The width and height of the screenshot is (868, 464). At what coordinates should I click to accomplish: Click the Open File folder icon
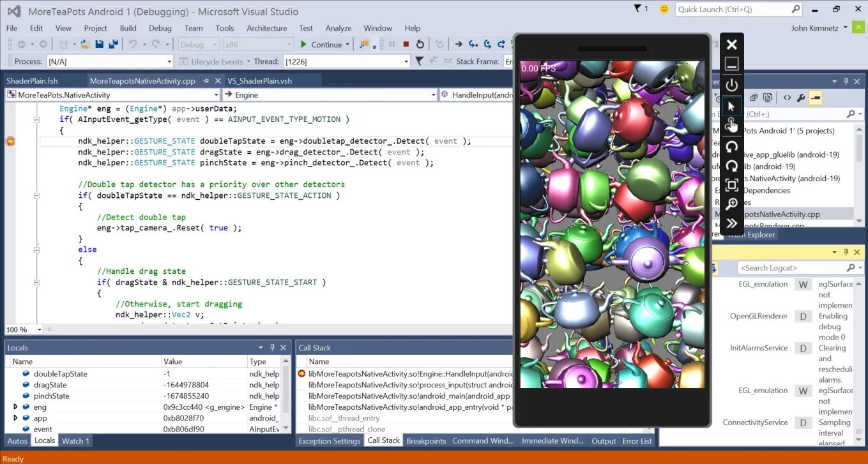pyautogui.click(x=86, y=45)
